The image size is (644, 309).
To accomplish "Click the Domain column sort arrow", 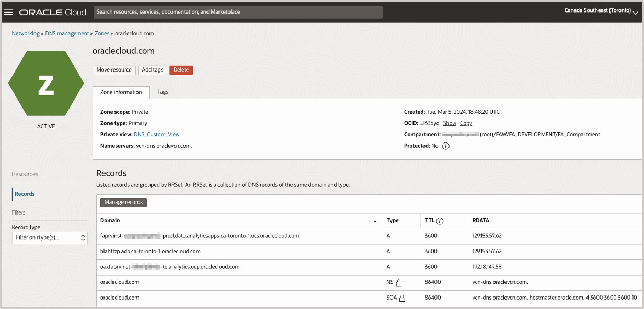I will pyautogui.click(x=375, y=221).
